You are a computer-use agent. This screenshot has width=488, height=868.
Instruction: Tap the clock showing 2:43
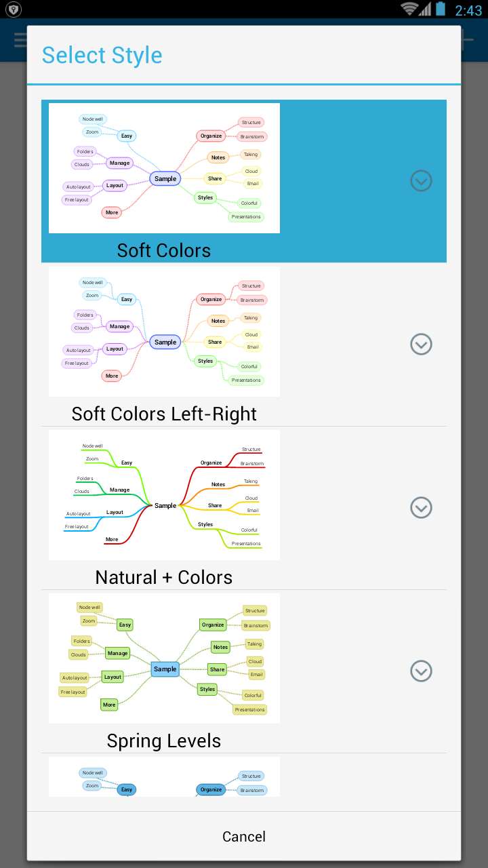(468, 9)
